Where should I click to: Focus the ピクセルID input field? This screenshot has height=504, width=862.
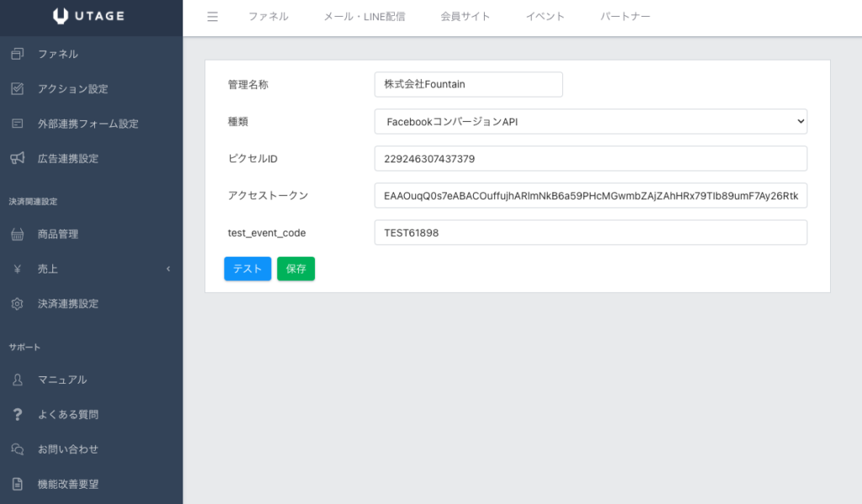(590, 158)
